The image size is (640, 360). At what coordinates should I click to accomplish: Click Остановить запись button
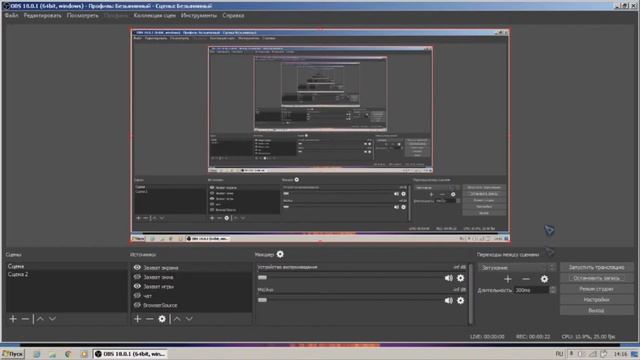coord(596,278)
